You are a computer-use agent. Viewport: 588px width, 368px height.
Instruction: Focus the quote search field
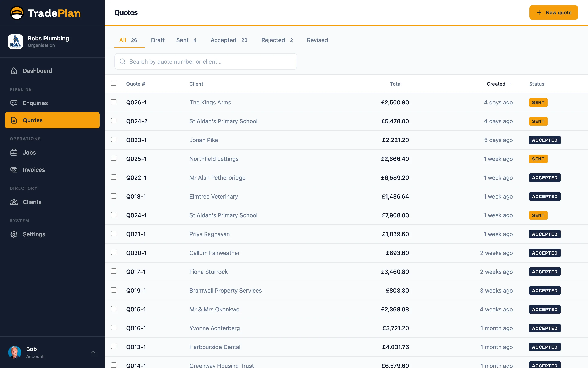coord(206,61)
